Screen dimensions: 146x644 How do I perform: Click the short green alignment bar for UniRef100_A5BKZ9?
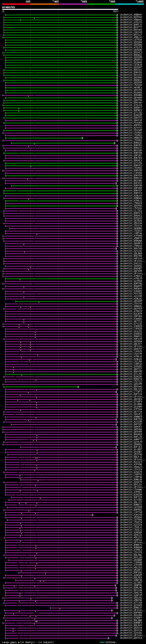[x=44, y=138]
